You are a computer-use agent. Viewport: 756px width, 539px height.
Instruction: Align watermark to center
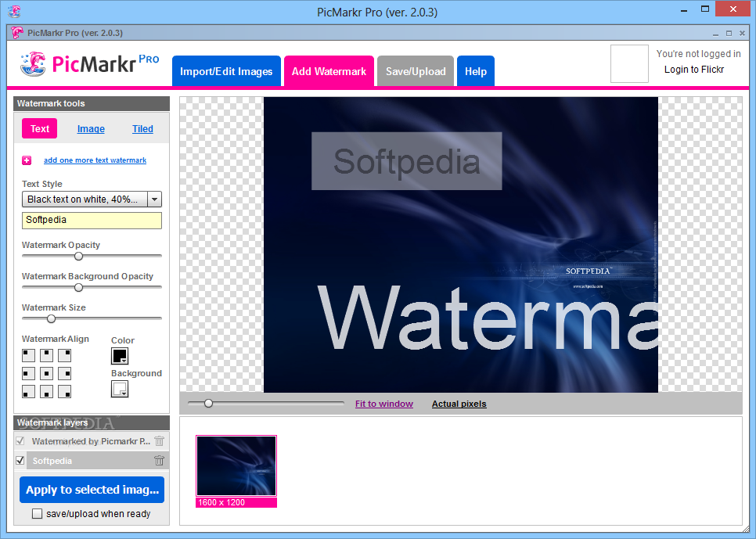[46, 373]
